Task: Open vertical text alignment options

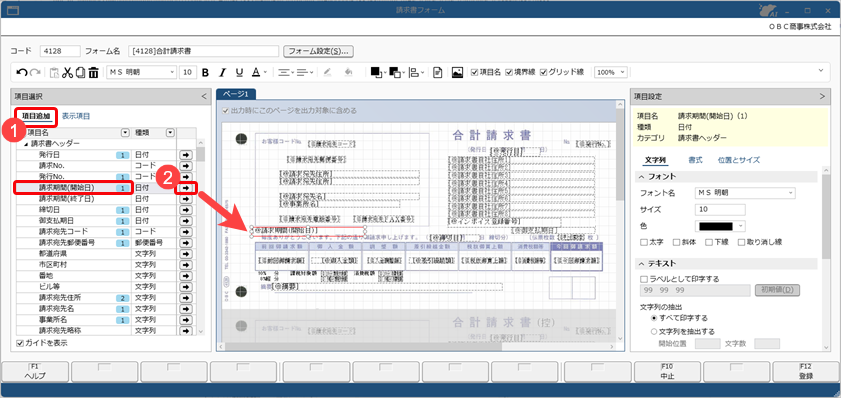Action: 305,72
